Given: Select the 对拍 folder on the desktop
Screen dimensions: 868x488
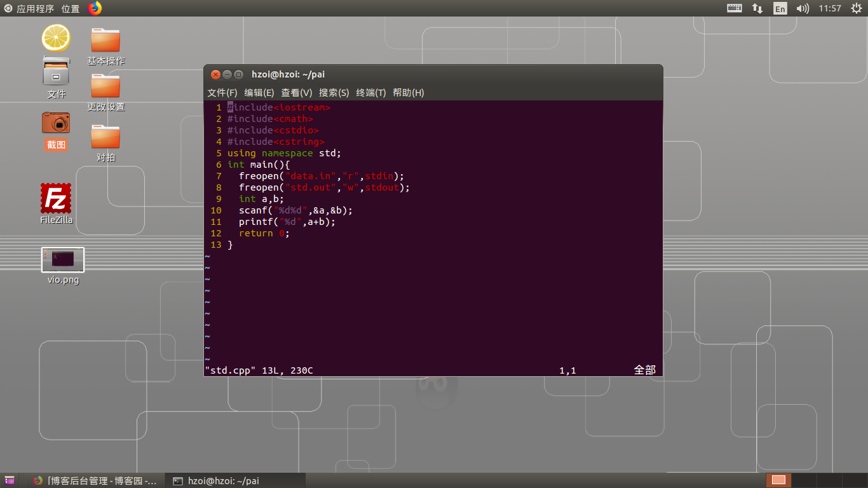Looking at the screenshot, I should 105,144.
